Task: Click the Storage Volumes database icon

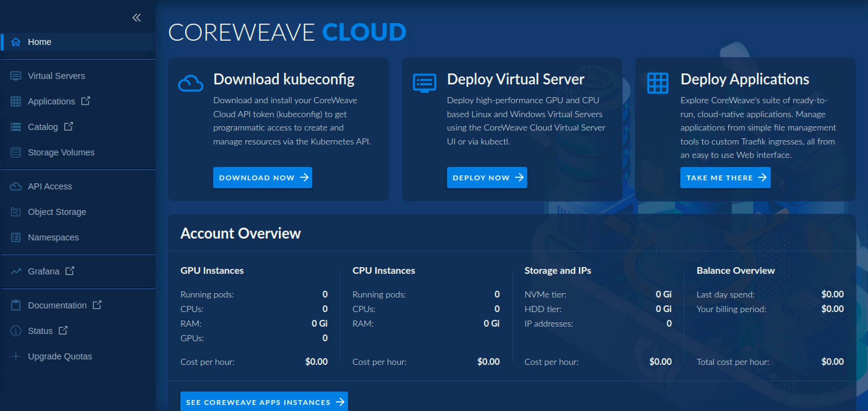Action: [15, 152]
